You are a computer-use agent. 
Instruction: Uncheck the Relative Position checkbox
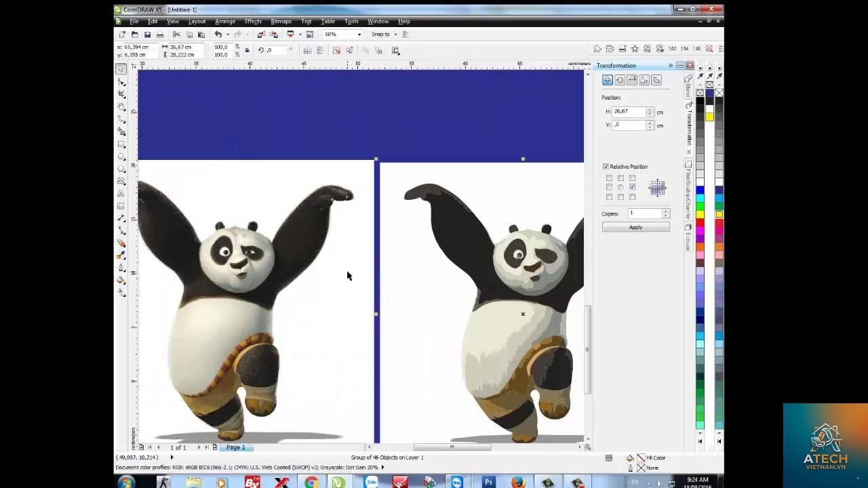[606, 167]
